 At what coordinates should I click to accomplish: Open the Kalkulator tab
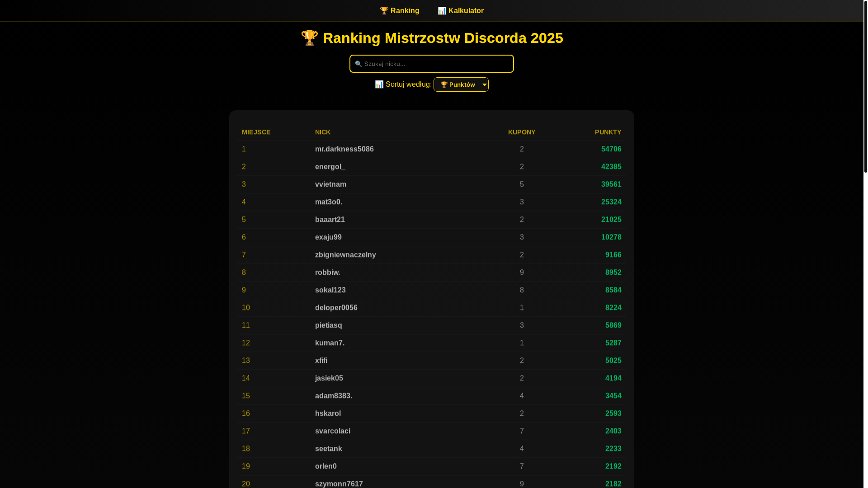click(461, 10)
